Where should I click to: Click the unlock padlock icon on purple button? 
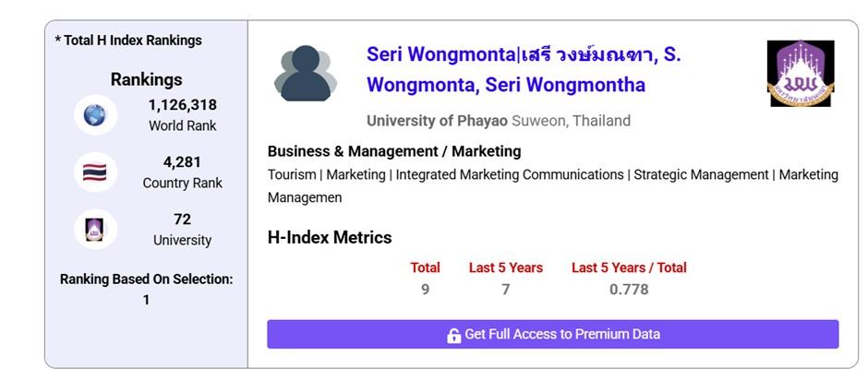click(454, 335)
